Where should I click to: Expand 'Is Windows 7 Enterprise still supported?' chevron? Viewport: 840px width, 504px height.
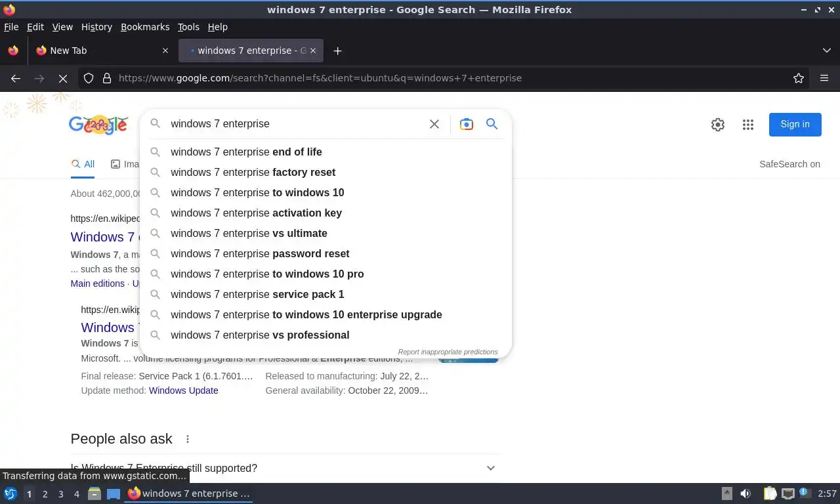[490, 468]
